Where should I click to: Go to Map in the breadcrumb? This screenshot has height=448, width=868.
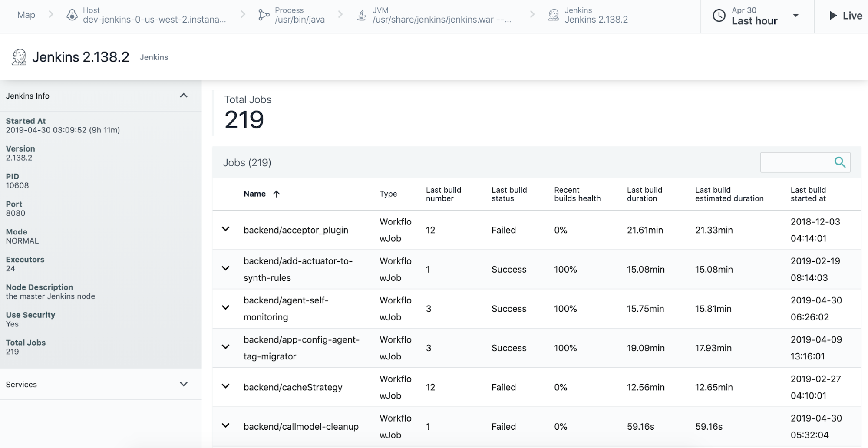point(26,15)
